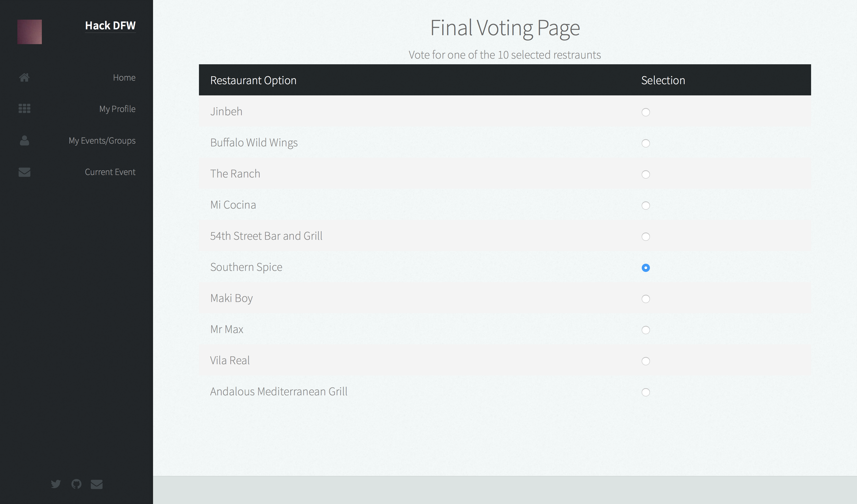Open the Current Event link
Viewport: 857px width, 504px height.
(110, 172)
